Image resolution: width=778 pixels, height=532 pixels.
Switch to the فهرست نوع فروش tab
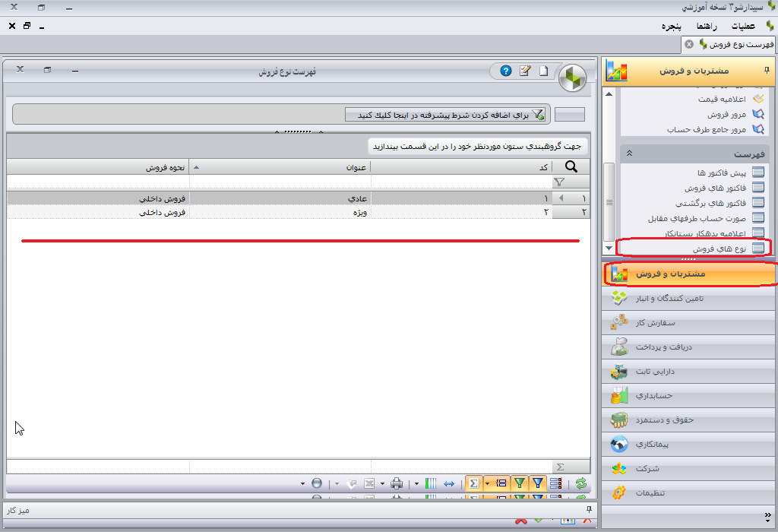coord(729,44)
